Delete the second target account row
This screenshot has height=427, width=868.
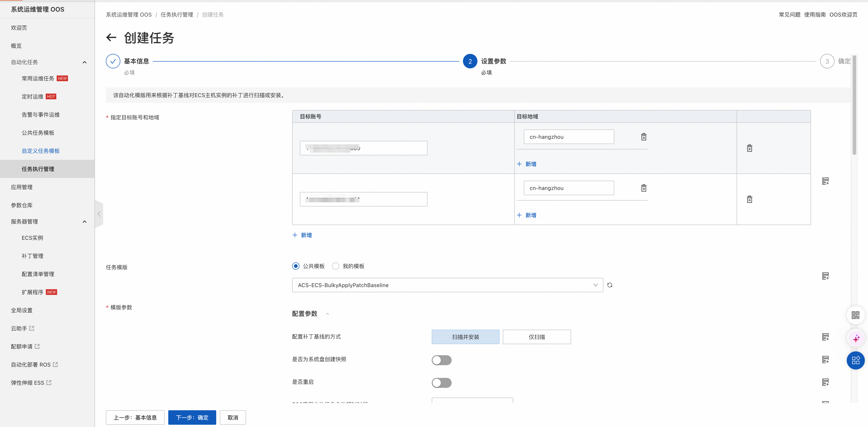[749, 199]
